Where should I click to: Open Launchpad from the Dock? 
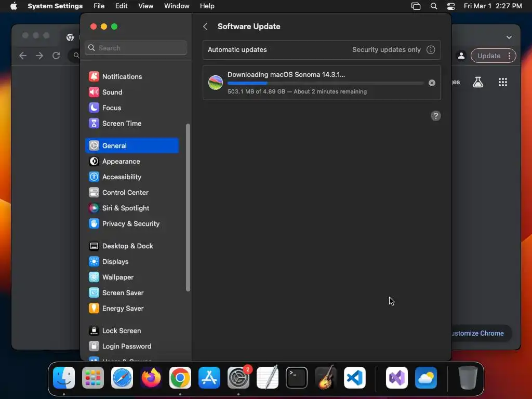point(93,378)
